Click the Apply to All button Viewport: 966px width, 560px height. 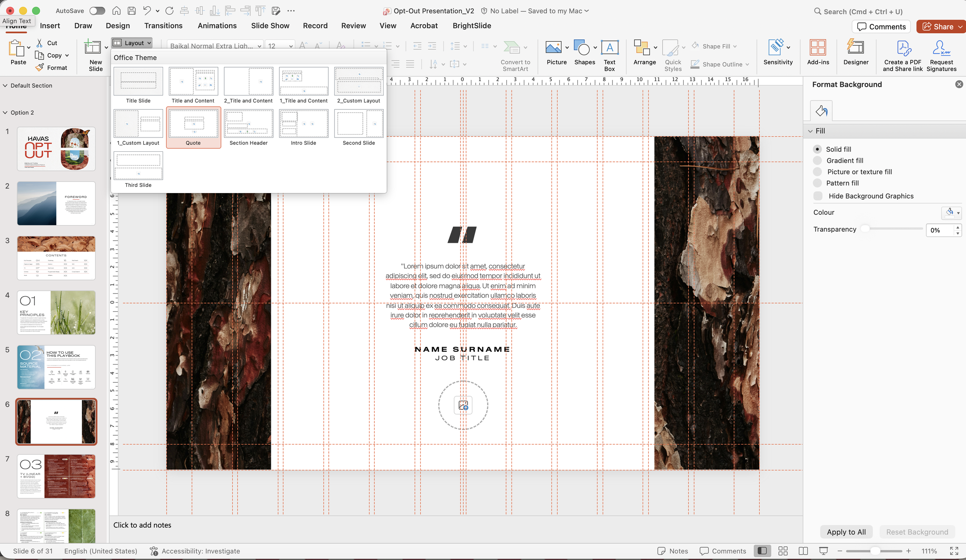click(846, 532)
